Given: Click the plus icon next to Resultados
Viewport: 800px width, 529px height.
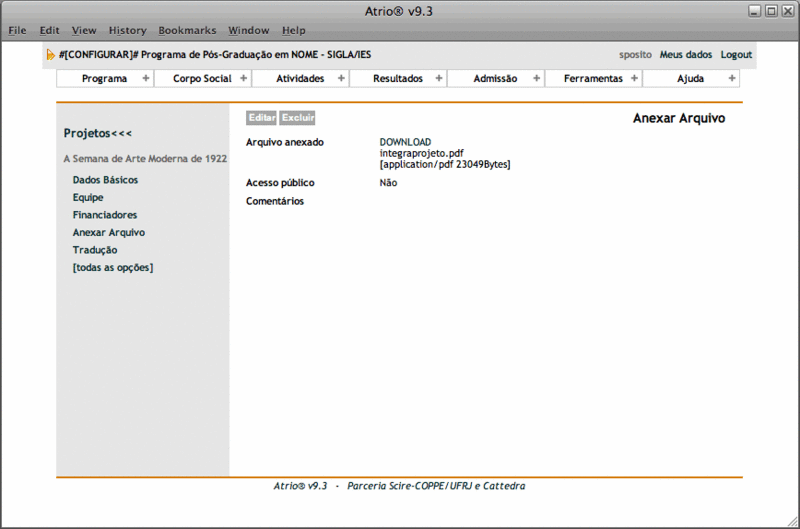Looking at the screenshot, I should tap(439, 78).
